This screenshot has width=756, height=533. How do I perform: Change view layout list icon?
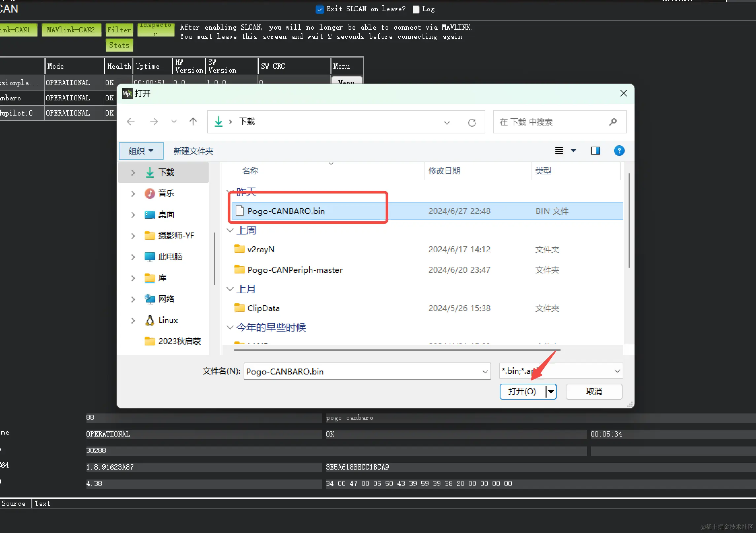[559, 151]
